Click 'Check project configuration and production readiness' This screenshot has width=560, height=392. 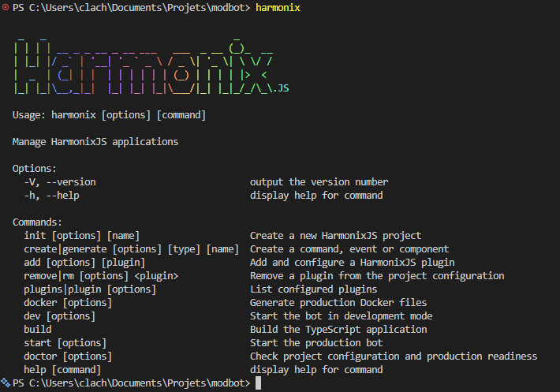point(394,356)
